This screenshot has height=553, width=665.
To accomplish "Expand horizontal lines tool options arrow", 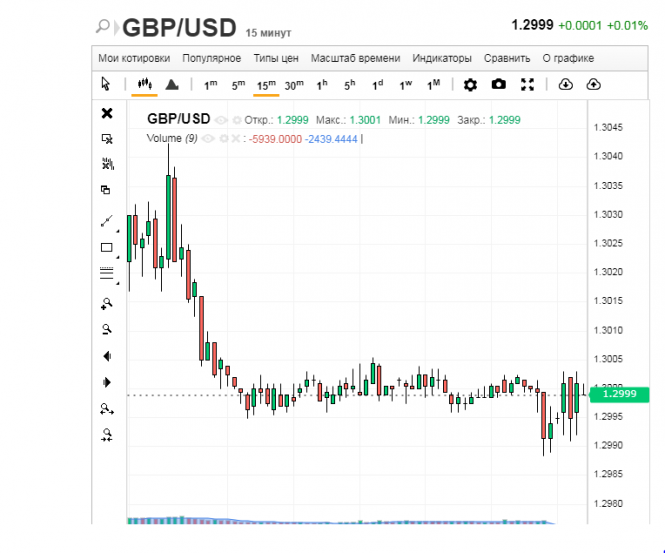I will coord(117,283).
